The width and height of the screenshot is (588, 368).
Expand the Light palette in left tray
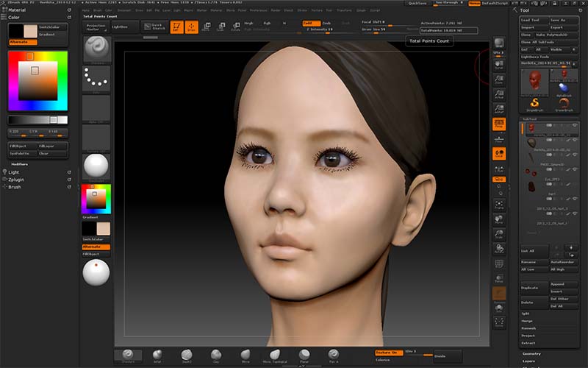14,172
